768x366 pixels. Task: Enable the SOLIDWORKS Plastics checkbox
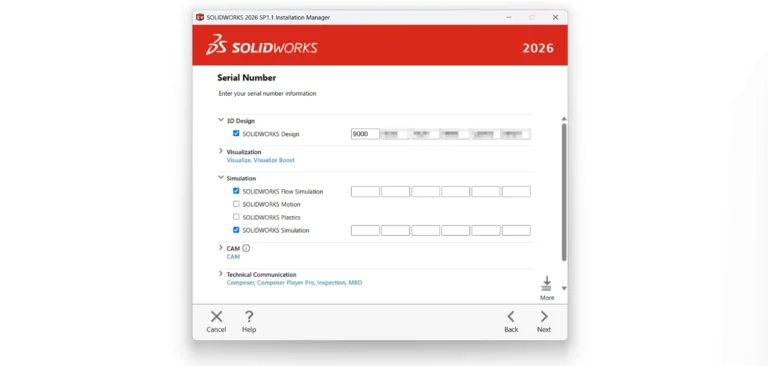tap(236, 217)
